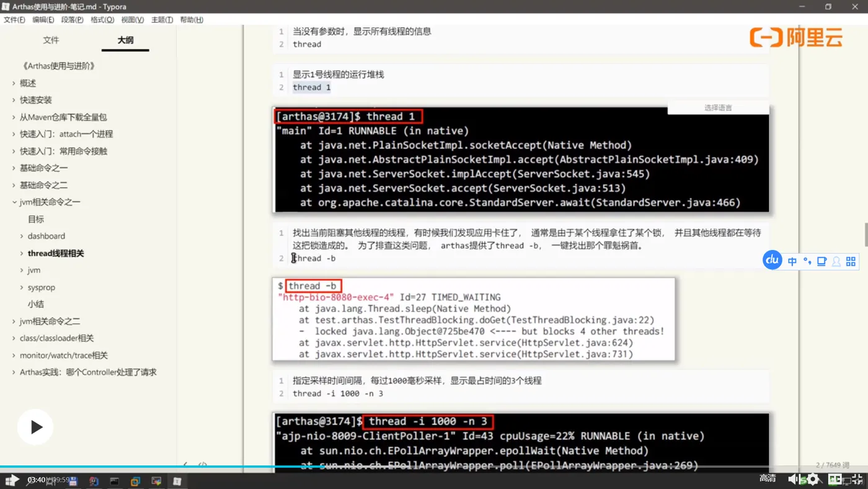This screenshot has width=868, height=489.
Task: Switch to the 文件 sidebar tab
Action: pos(51,40)
